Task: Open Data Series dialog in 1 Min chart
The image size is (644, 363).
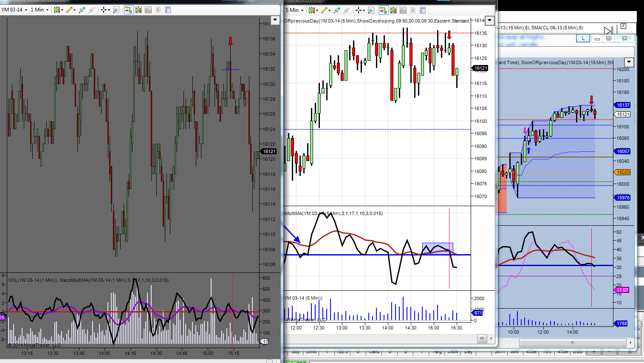Action: pos(138,10)
